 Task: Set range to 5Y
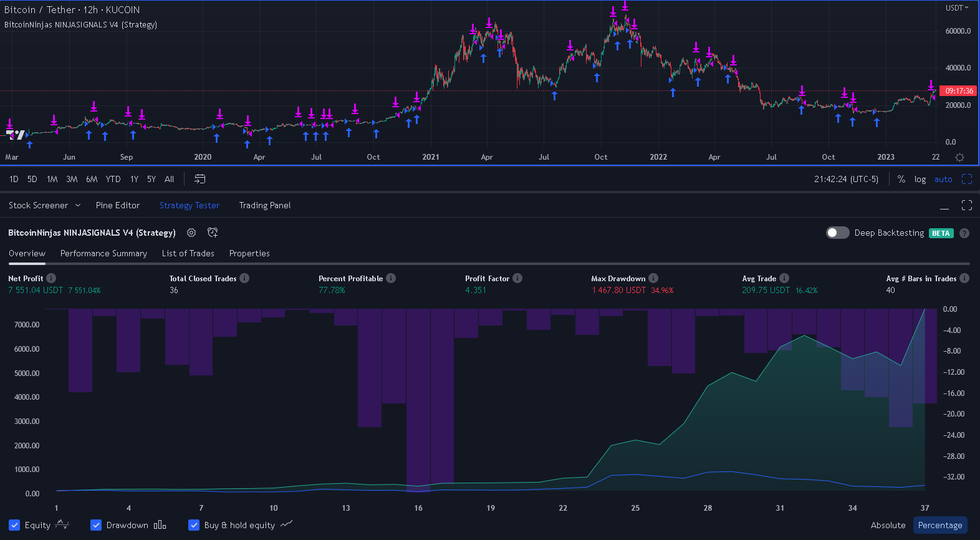(151, 179)
